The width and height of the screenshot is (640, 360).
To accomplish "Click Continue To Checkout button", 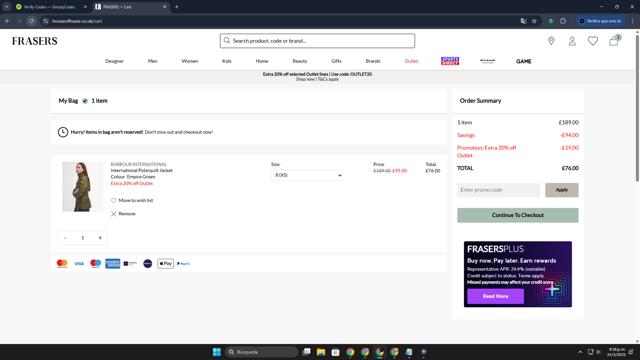I will [x=518, y=215].
